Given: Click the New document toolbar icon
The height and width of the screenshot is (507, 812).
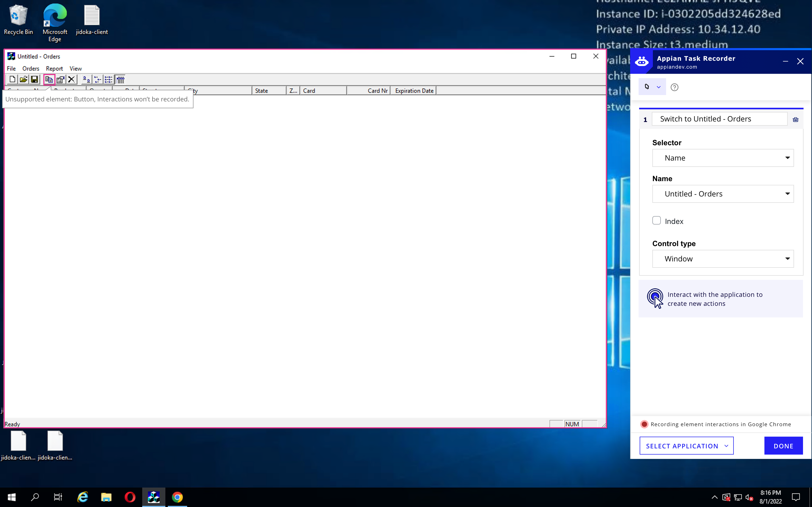Looking at the screenshot, I should point(12,79).
